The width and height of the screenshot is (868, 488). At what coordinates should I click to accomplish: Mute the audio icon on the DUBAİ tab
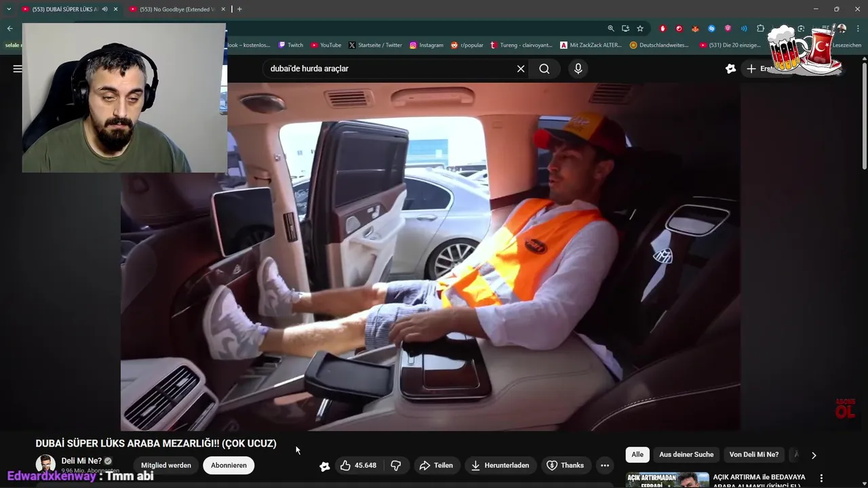(104, 9)
